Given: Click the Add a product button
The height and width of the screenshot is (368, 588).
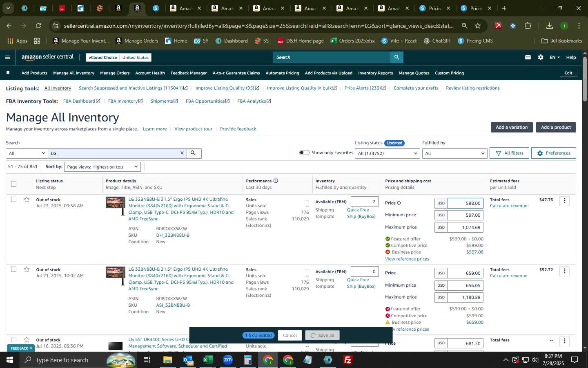Looking at the screenshot, I should 556,127.
